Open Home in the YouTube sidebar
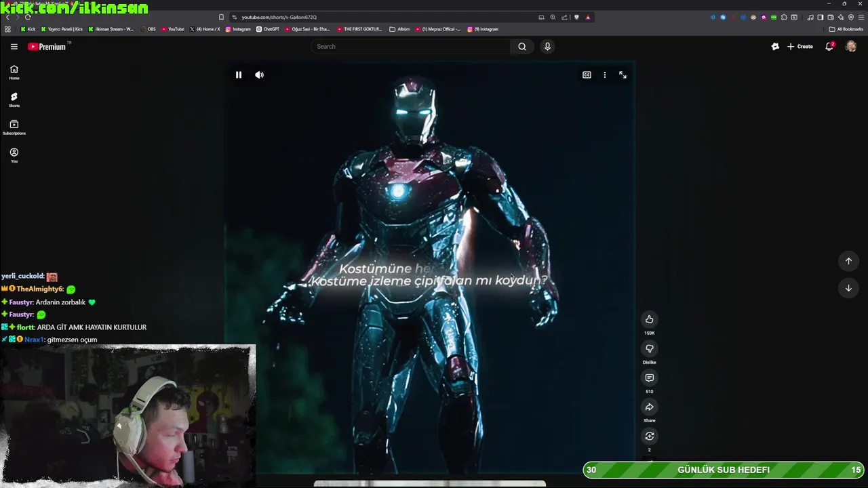The image size is (868, 488). (x=14, y=73)
